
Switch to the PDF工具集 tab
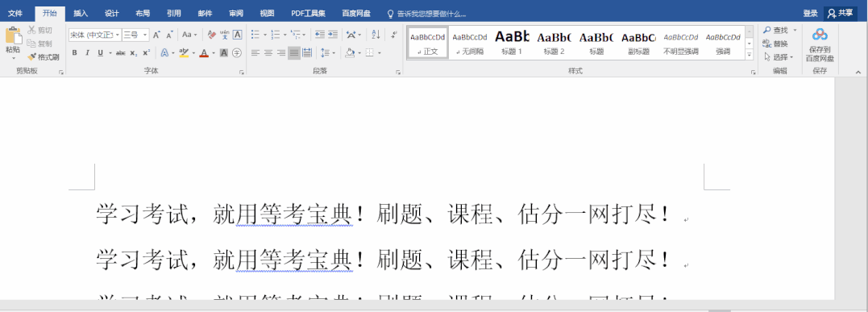tap(309, 13)
